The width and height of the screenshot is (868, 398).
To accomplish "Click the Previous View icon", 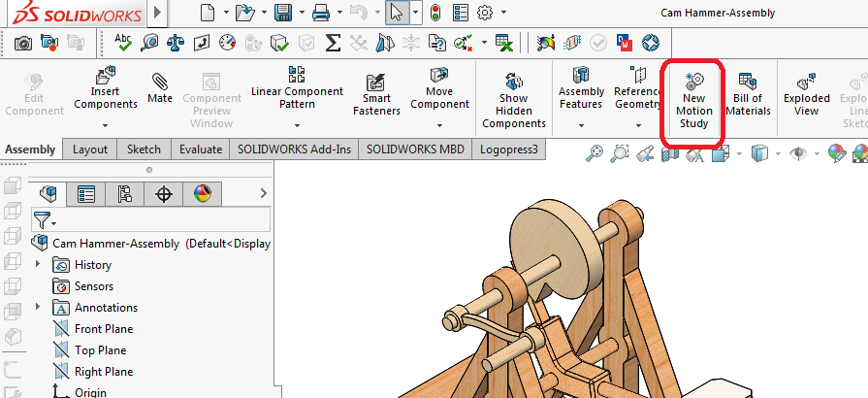I will (644, 153).
